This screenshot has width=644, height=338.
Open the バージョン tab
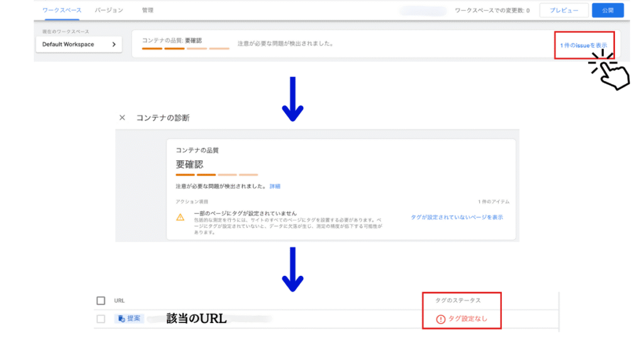[x=109, y=11]
